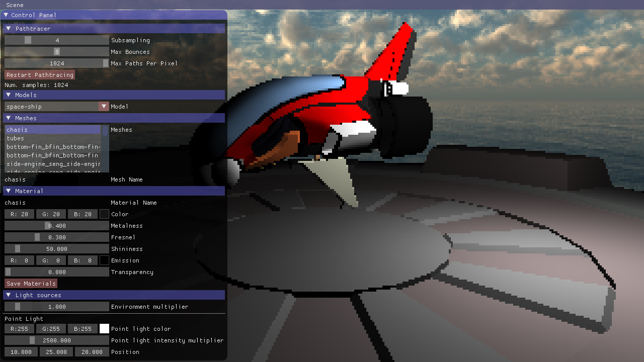Click the Emission B: 0 field
This screenshot has width=644, height=362.
pos(83,260)
